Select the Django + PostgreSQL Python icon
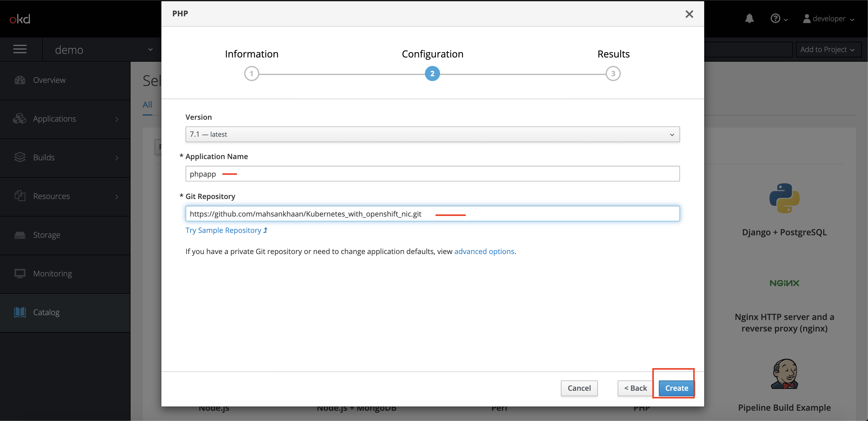Screen dimensions: 868x421 (784, 198)
